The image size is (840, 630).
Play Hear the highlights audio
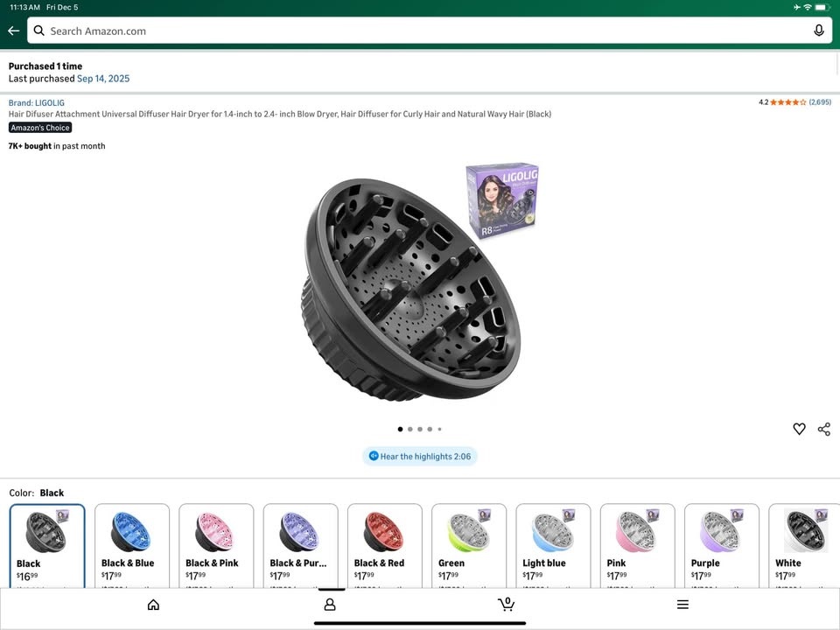tap(420, 457)
